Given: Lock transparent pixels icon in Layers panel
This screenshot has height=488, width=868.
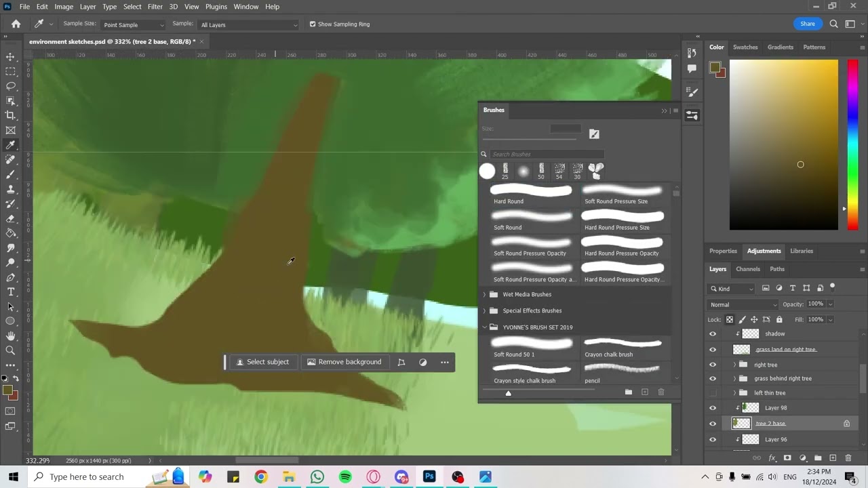Looking at the screenshot, I should (x=730, y=319).
